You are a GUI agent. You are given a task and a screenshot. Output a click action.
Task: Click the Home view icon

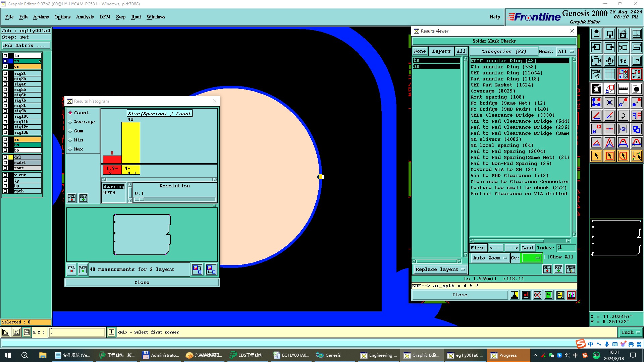pyautogui.click(x=623, y=34)
